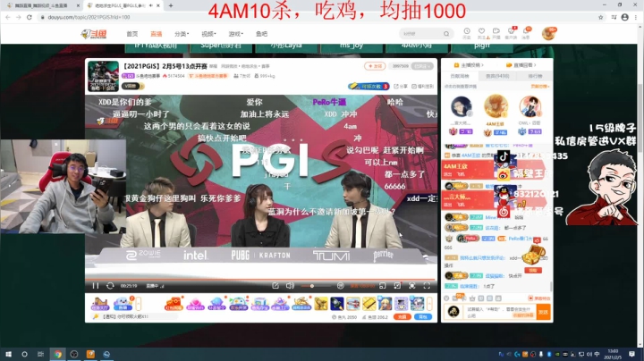Viewport: 644px width, 361px height.
Task: Click taskbar clock showing 13:03
Action: [613, 354]
